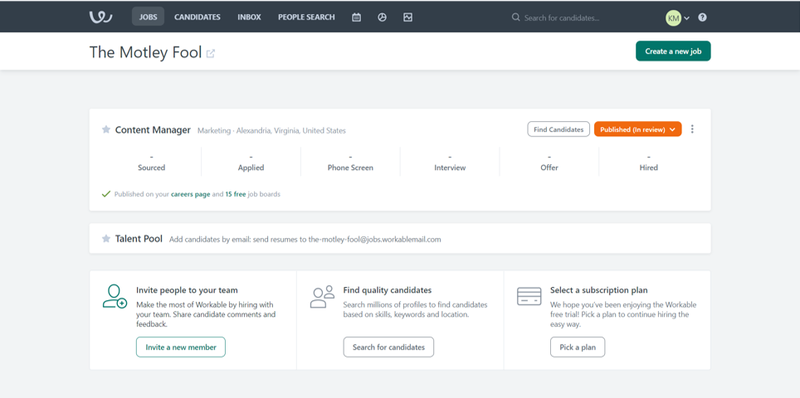Go to the Jobs tab
The height and width of the screenshot is (398, 800).
(x=148, y=17)
